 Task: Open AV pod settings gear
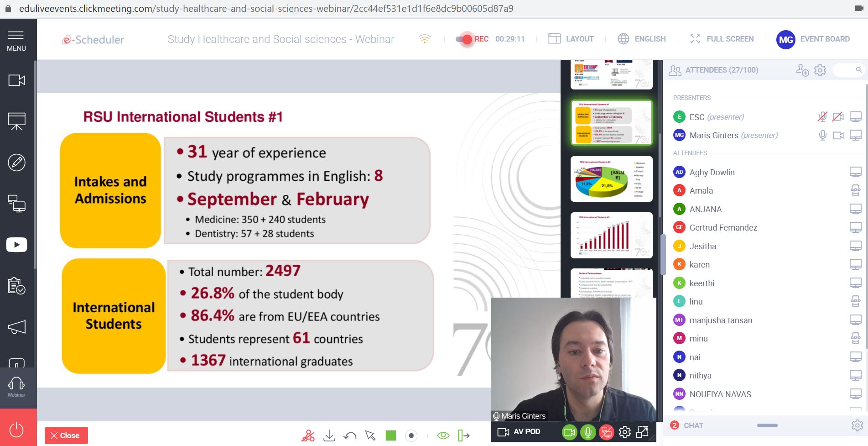624,432
